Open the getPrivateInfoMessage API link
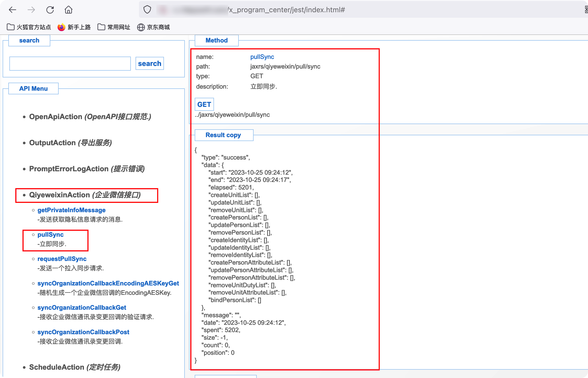This screenshot has width=588, height=378. (x=71, y=210)
